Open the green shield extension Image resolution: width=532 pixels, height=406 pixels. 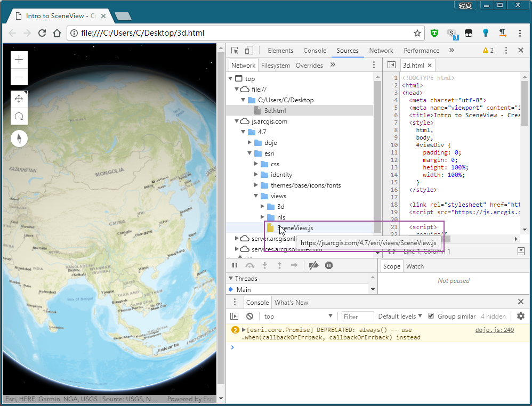(x=434, y=33)
